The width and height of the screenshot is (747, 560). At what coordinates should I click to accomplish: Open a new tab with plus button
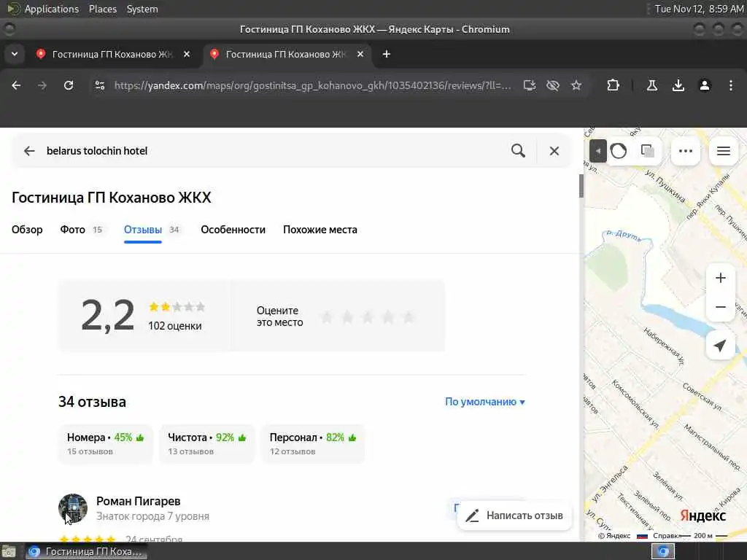[x=387, y=54]
